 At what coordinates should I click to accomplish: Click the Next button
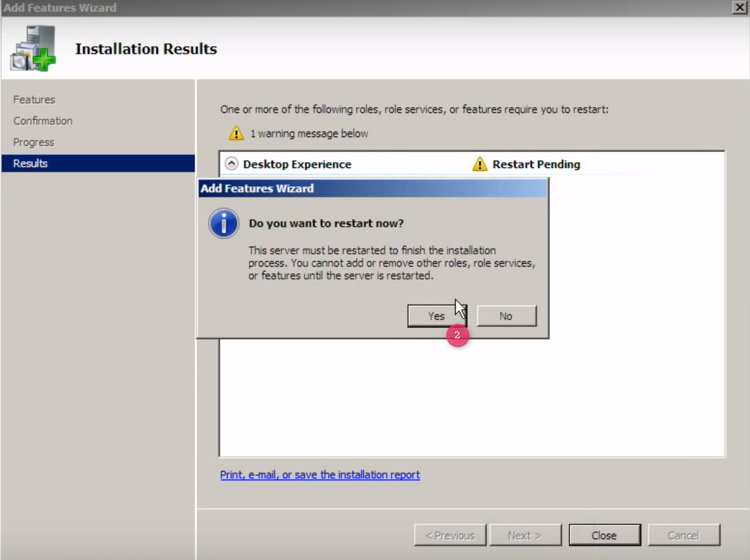524,535
